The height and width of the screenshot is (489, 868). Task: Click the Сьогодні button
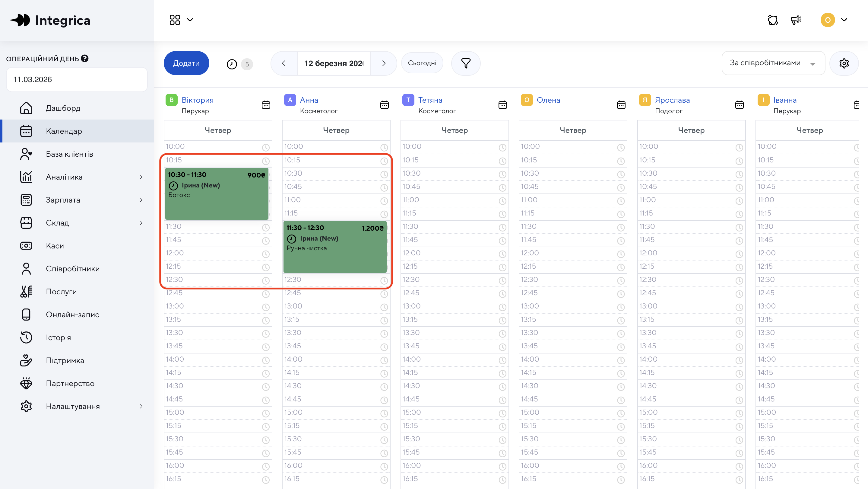(x=422, y=63)
